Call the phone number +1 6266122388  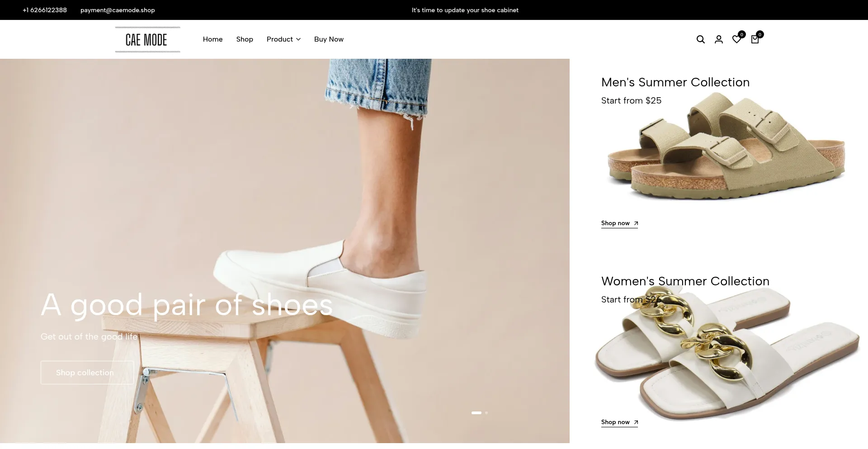45,10
